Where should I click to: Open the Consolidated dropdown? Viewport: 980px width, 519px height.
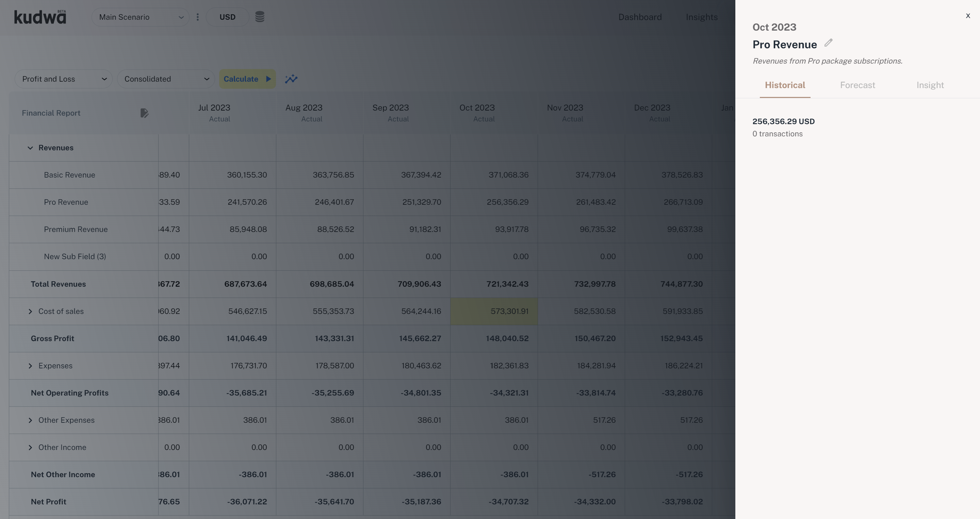click(x=166, y=79)
